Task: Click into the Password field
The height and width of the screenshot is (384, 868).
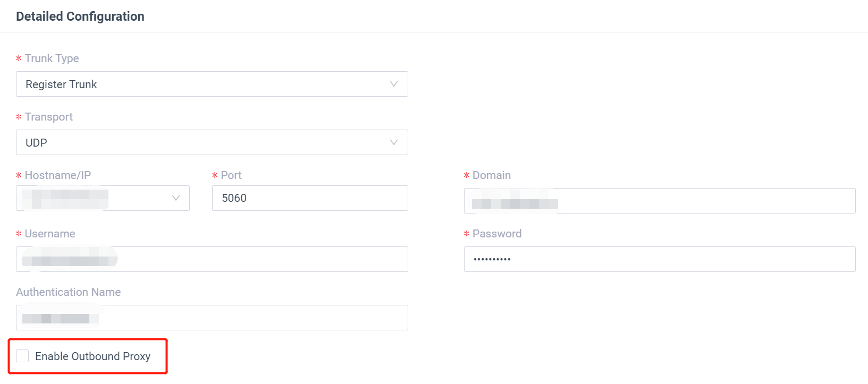Action: pyautogui.click(x=659, y=259)
